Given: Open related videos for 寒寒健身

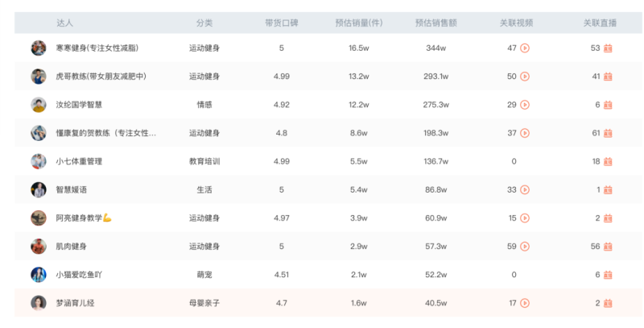Looking at the screenshot, I should [525, 48].
